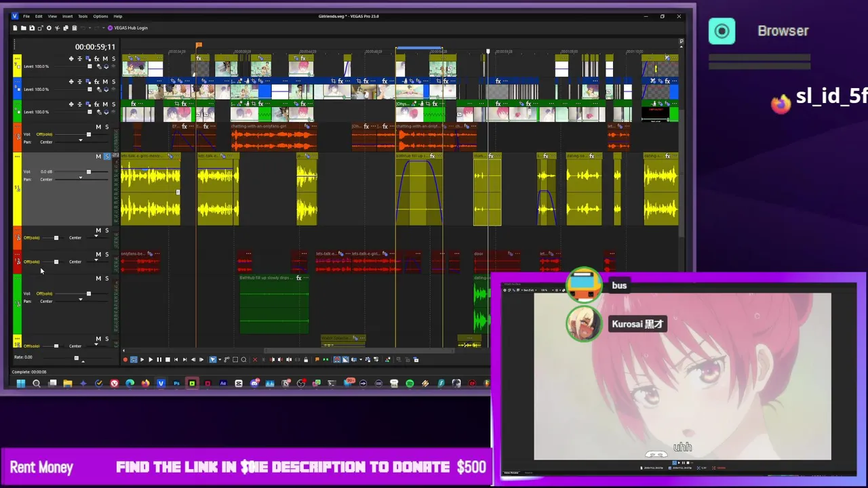Adjust the playback Rate slider
Image resolution: width=868 pixels, height=488 pixels.
point(76,358)
